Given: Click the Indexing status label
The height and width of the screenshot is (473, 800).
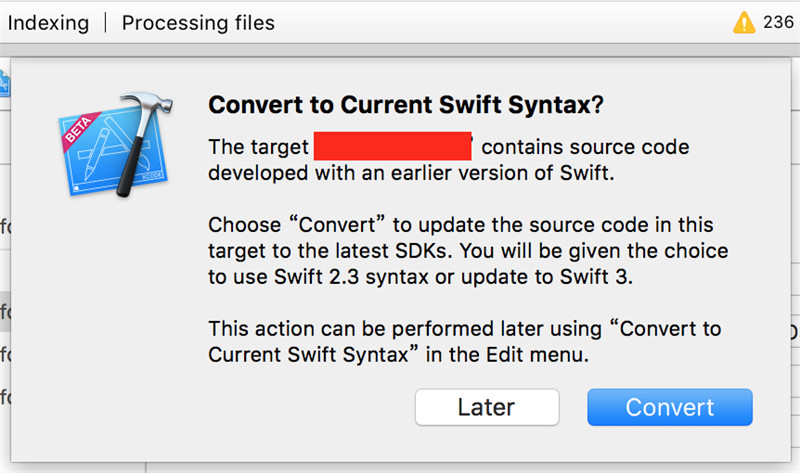Looking at the screenshot, I should tap(48, 22).
